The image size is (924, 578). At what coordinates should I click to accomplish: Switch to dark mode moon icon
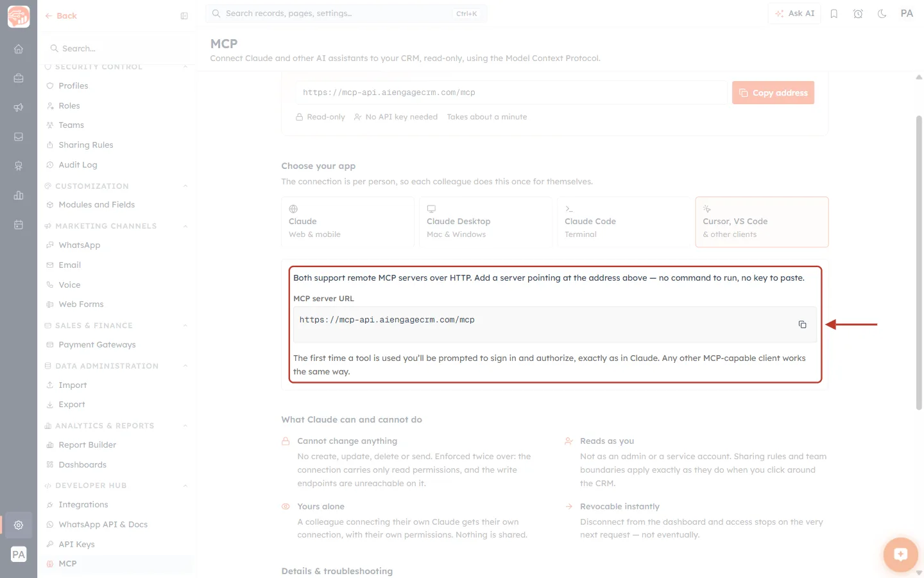[882, 13]
